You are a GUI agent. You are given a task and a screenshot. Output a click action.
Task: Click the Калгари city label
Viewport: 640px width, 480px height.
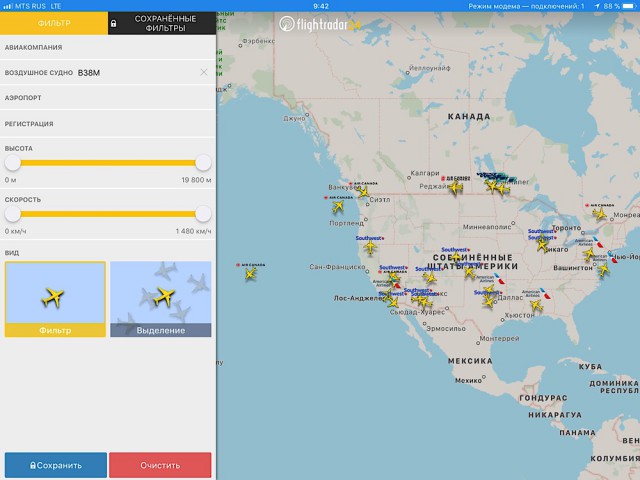(x=425, y=173)
